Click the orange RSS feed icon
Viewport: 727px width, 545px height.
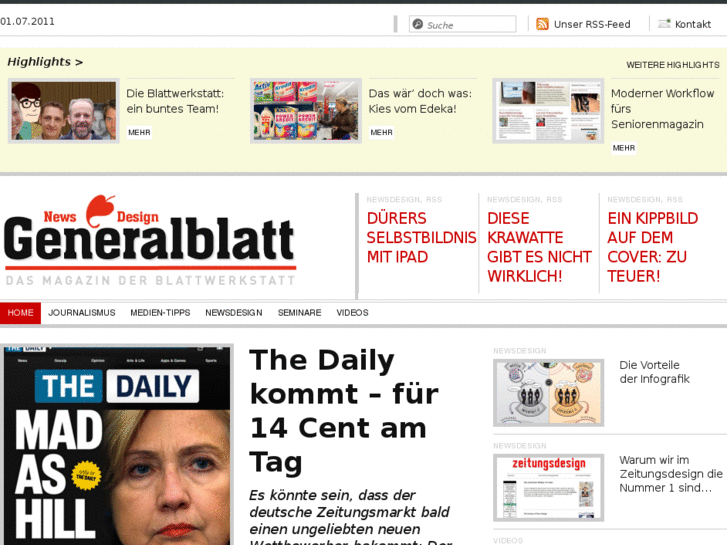[542, 24]
